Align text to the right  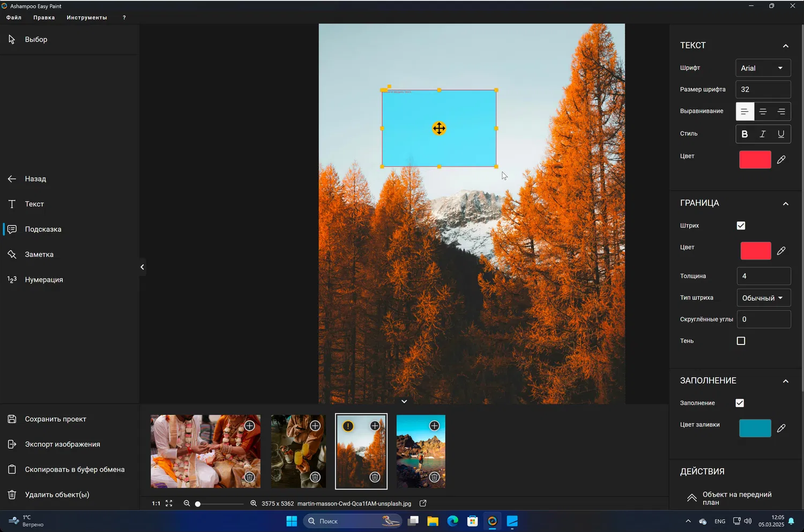pos(781,111)
